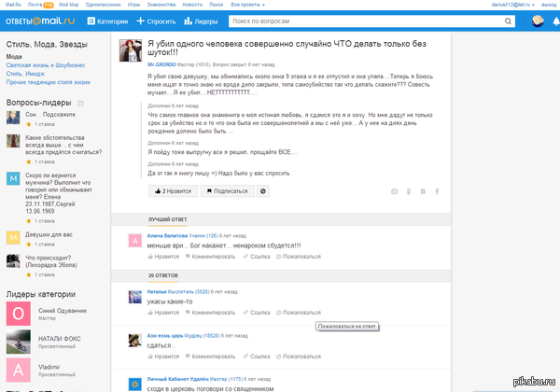Open Mr.GROMOG author avatar thumbnail
The width and height of the screenshot is (560, 392).
131,49
